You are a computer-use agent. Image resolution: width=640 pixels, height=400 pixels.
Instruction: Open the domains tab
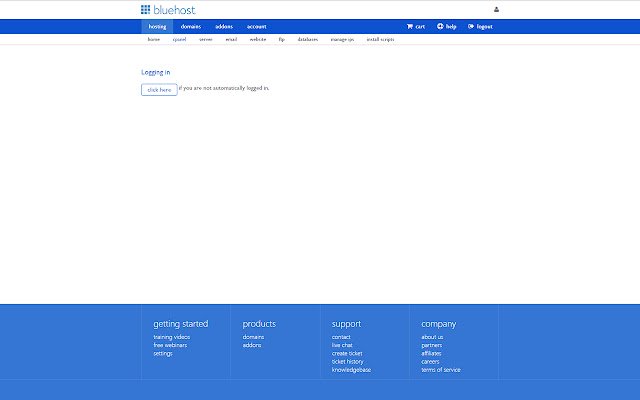point(191,27)
